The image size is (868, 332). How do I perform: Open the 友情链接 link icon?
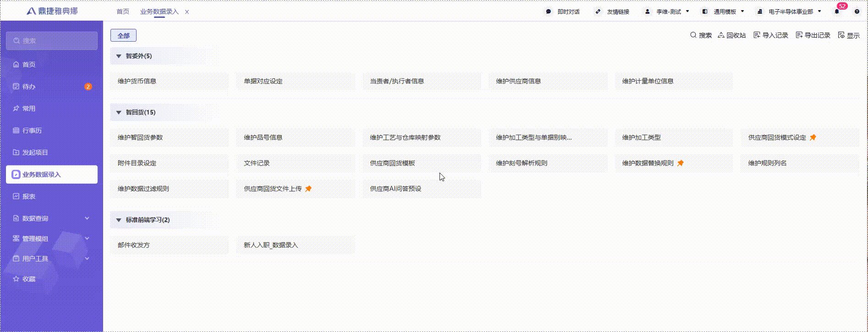(598, 12)
